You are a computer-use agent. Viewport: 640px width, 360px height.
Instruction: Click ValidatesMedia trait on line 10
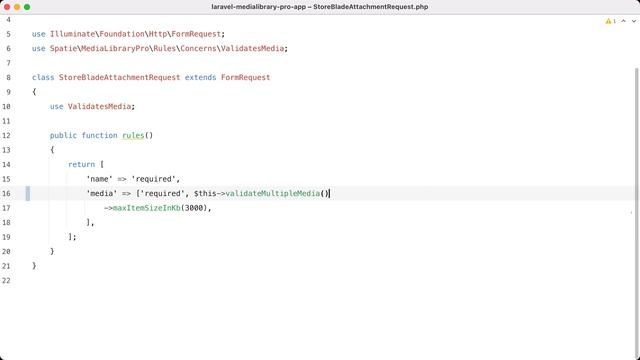coord(99,107)
